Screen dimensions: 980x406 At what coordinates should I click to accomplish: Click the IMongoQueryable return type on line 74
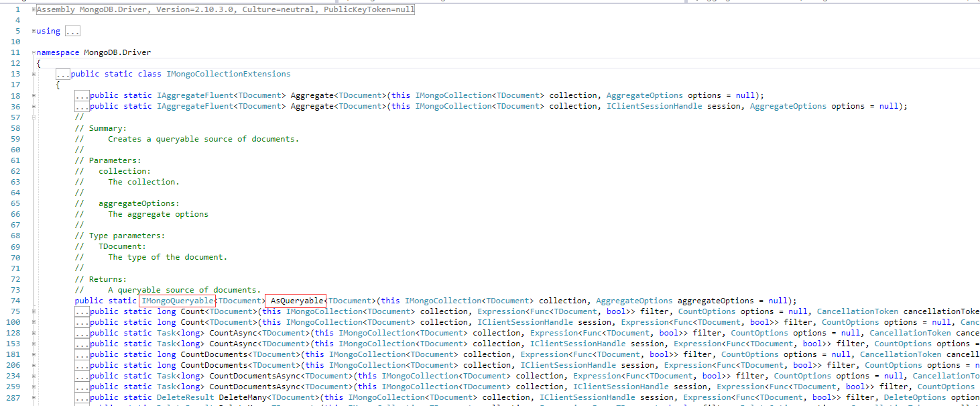(178, 301)
